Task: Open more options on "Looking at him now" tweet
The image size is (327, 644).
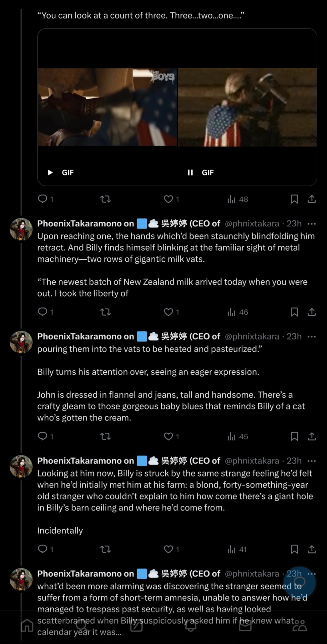Action: pos(312,461)
